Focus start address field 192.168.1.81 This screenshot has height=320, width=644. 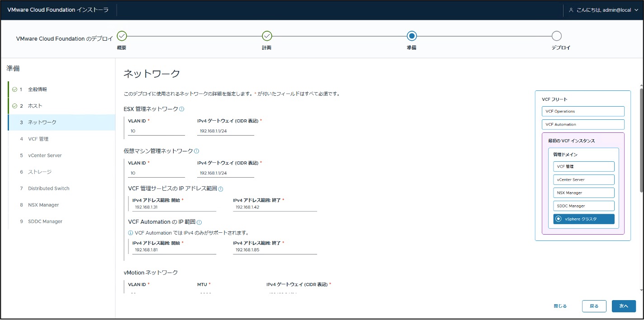point(174,250)
